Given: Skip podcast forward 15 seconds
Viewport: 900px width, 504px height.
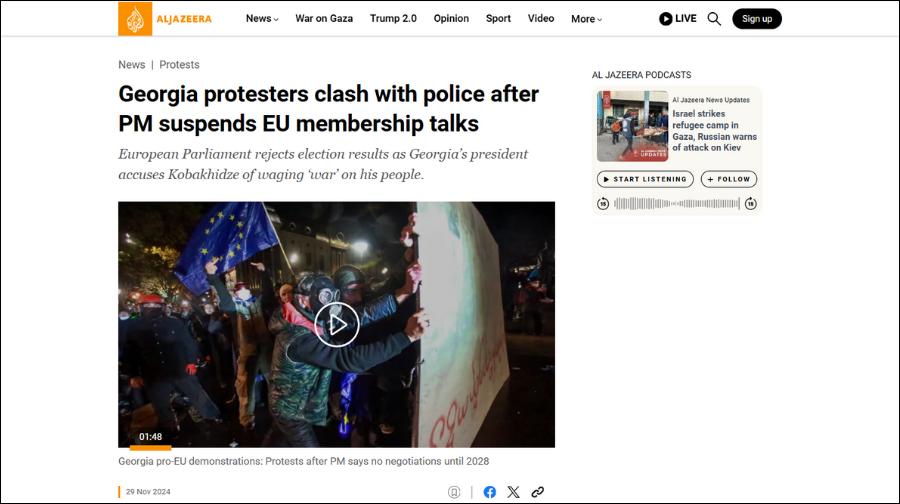Looking at the screenshot, I should 751,203.
